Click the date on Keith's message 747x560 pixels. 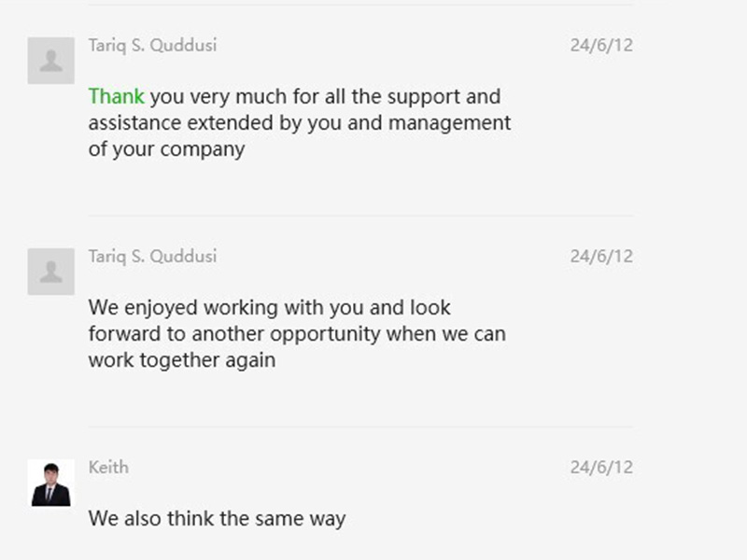(601, 467)
